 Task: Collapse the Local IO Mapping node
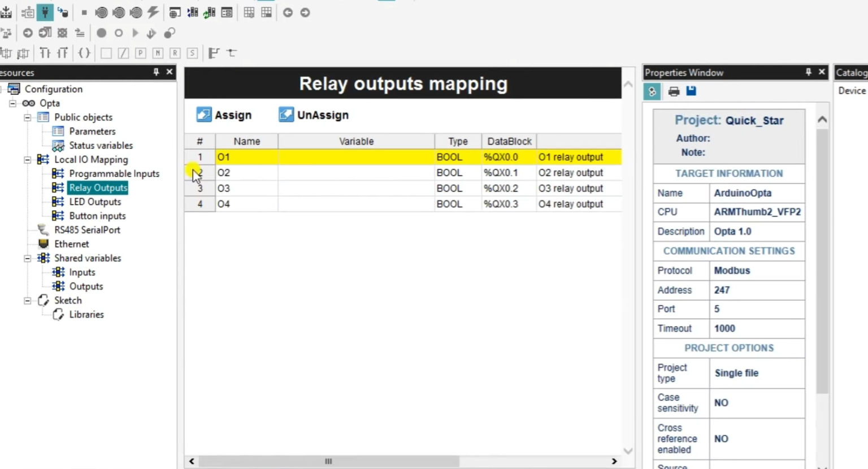point(27,159)
